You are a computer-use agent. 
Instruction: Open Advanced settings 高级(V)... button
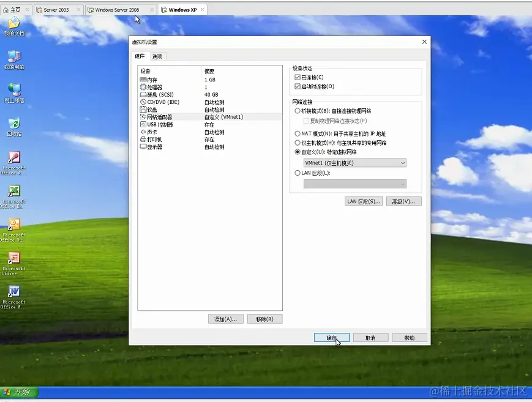pyautogui.click(x=403, y=201)
